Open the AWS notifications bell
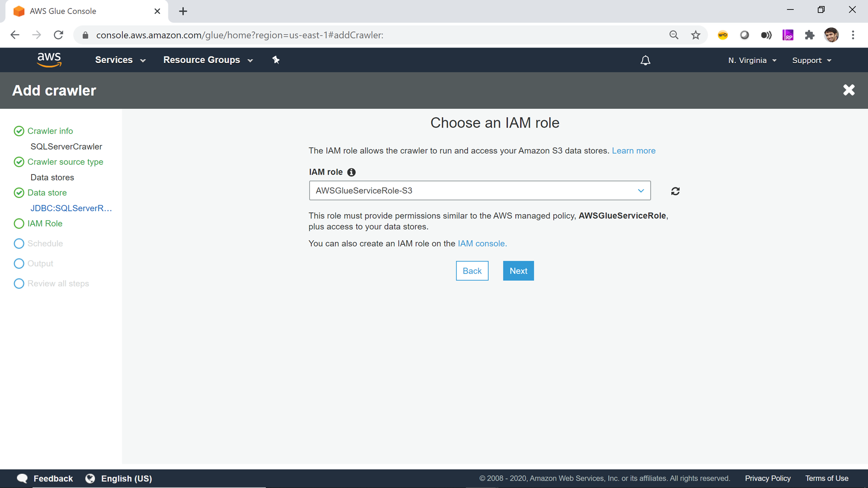 pyautogui.click(x=645, y=60)
